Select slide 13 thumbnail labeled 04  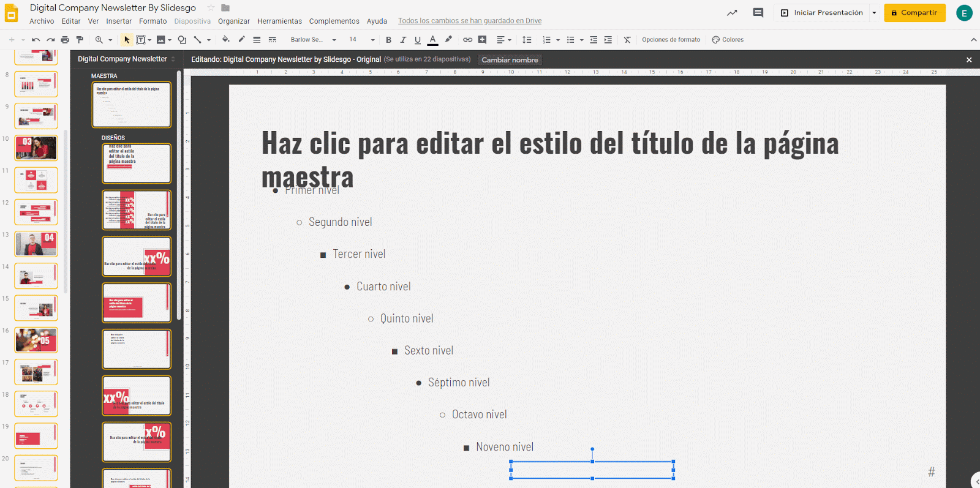(36, 244)
